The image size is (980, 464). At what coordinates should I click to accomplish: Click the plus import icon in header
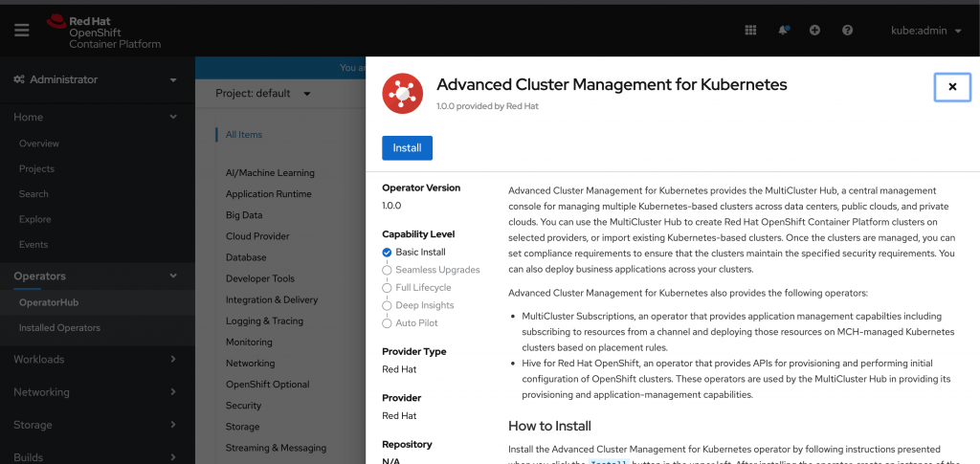(x=814, y=30)
